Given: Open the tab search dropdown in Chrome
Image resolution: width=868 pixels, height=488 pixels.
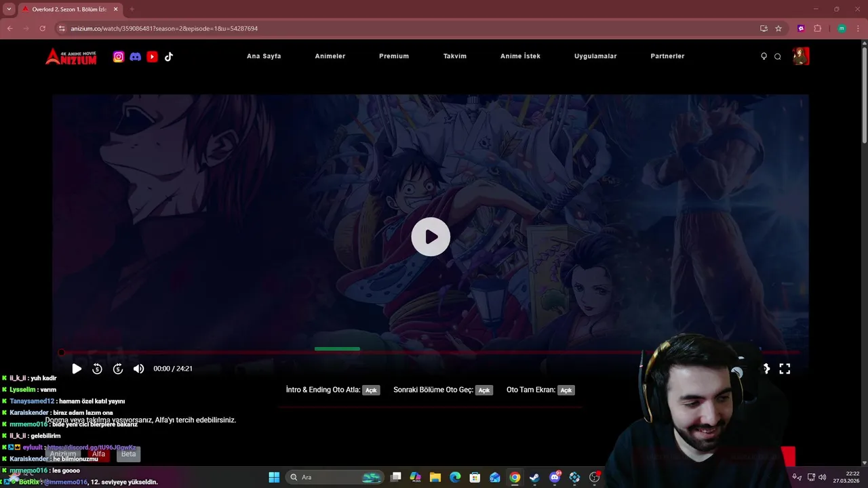Looking at the screenshot, I should pyautogui.click(x=8, y=9).
